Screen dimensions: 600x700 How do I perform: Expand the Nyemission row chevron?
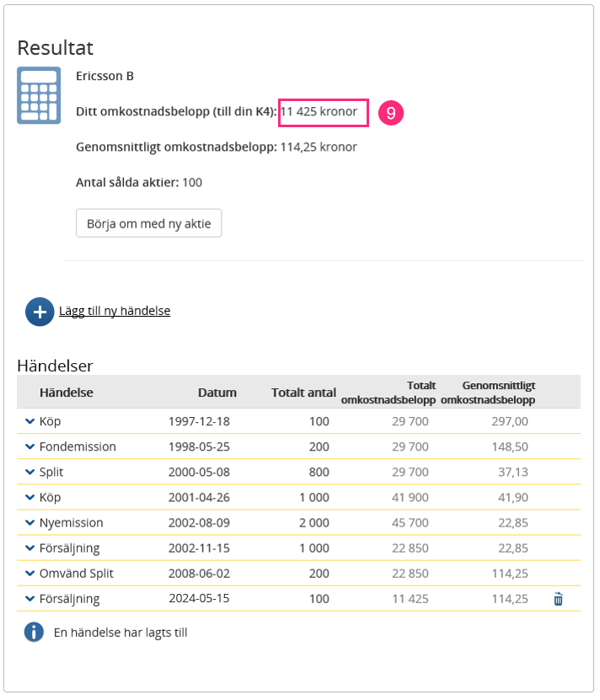point(30,522)
